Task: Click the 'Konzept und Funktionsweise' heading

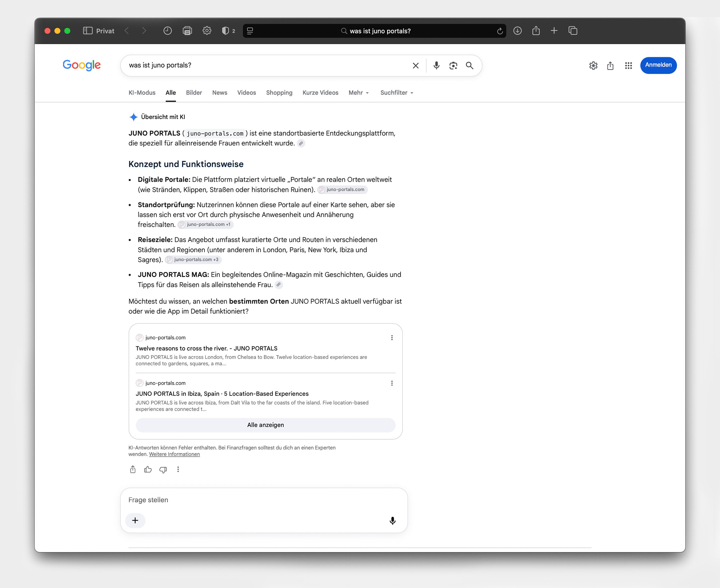Action: [x=186, y=164]
